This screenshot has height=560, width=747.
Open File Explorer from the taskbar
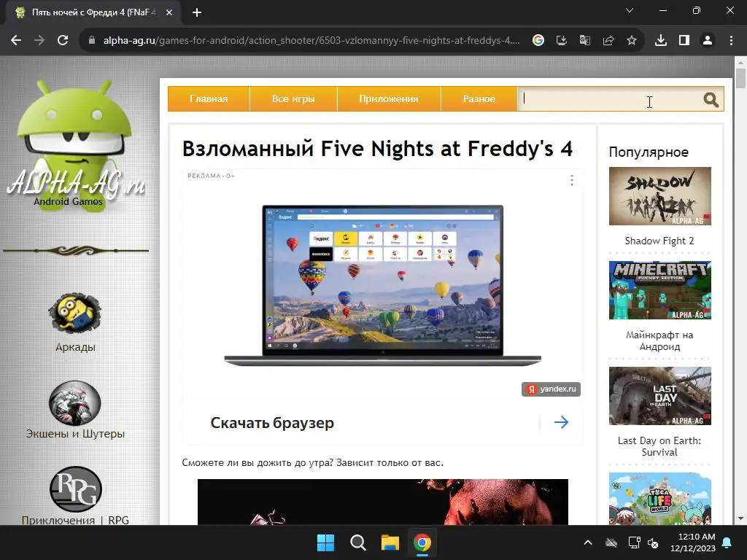click(x=390, y=542)
